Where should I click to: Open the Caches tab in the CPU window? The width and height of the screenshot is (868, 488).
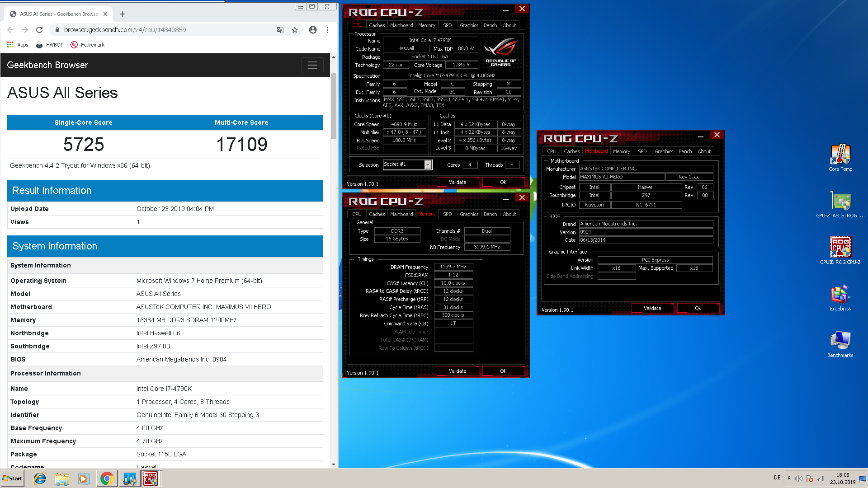(x=377, y=25)
